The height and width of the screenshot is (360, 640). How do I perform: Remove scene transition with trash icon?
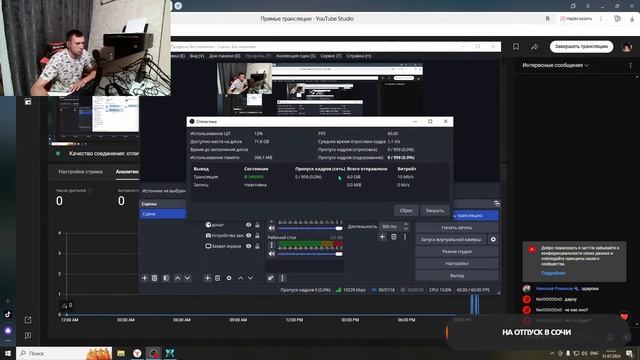coord(393,237)
